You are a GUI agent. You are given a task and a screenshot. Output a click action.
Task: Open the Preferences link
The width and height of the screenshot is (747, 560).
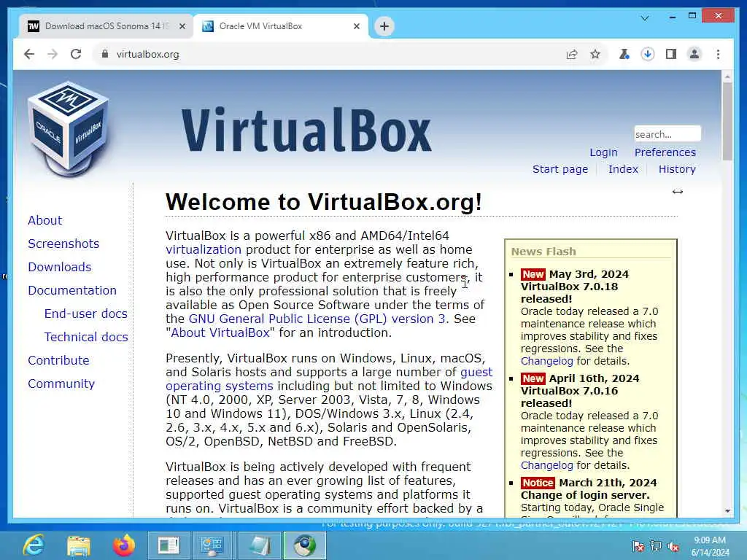tap(665, 152)
